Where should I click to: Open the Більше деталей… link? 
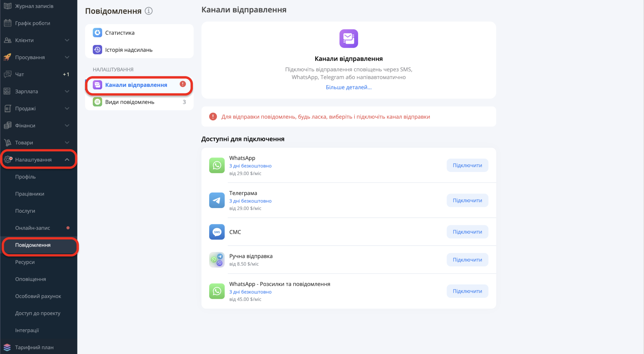click(348, 87)
